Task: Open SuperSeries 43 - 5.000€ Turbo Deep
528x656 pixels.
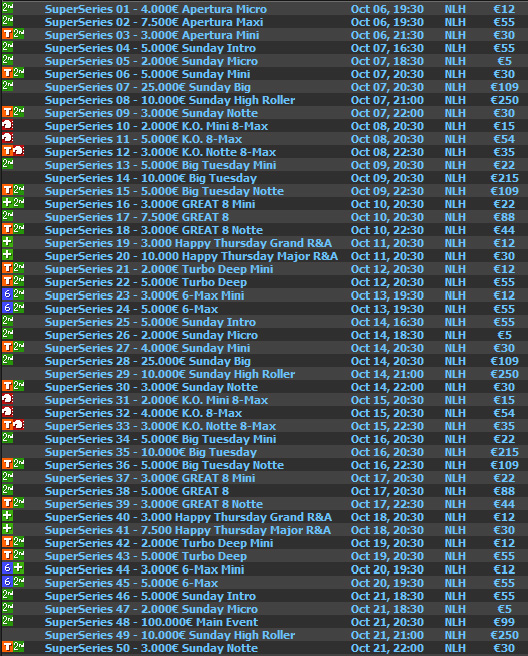Action: coord(146,556)
